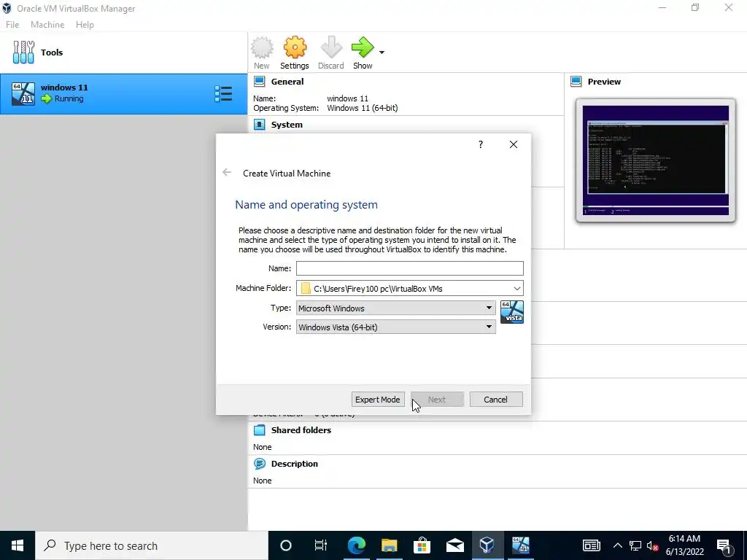Click the muted volume tray icon
Image resolution: width=747 pixels, height=560 pixels.
pyautogui.click(x=653, y=545)
